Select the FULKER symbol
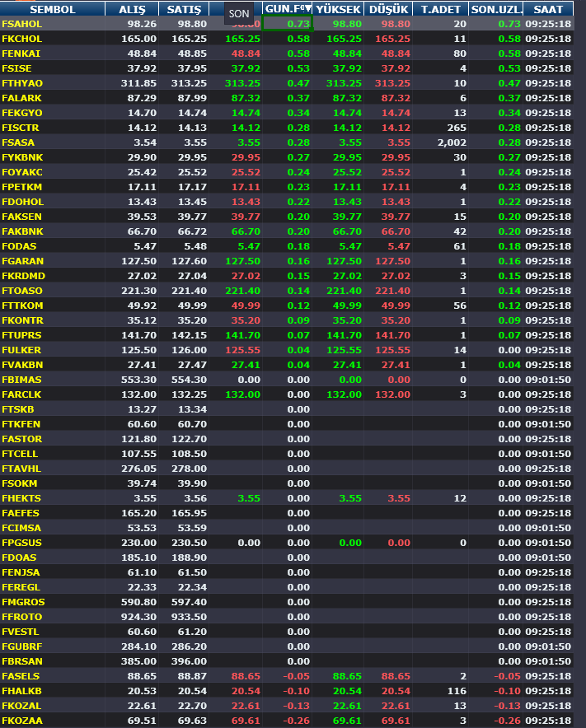This screenshot has height=728, width=586. (x=21, y=351)
